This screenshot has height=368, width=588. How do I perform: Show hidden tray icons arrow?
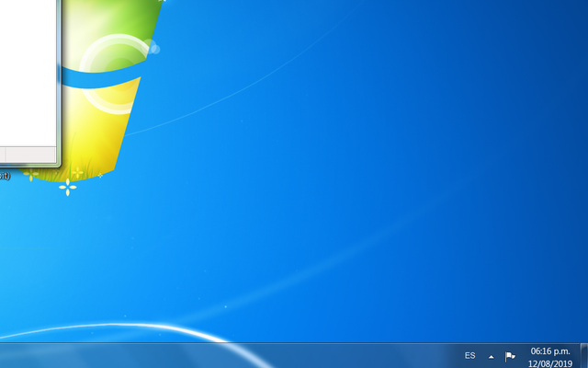[491, 357]
